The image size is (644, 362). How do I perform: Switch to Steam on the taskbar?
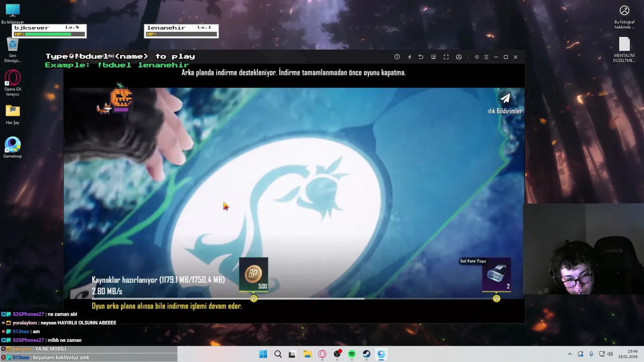click(x=366, y=354)
